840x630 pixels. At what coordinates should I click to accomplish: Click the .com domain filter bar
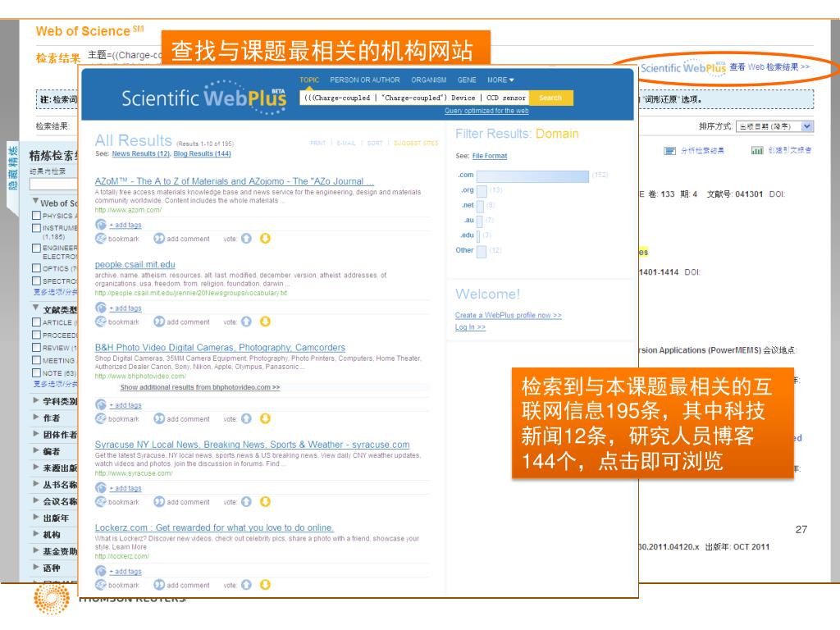(532, 176)
